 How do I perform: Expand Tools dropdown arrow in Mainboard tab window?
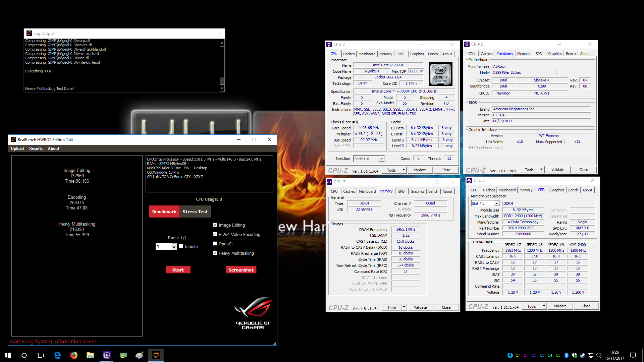point(542,170)
